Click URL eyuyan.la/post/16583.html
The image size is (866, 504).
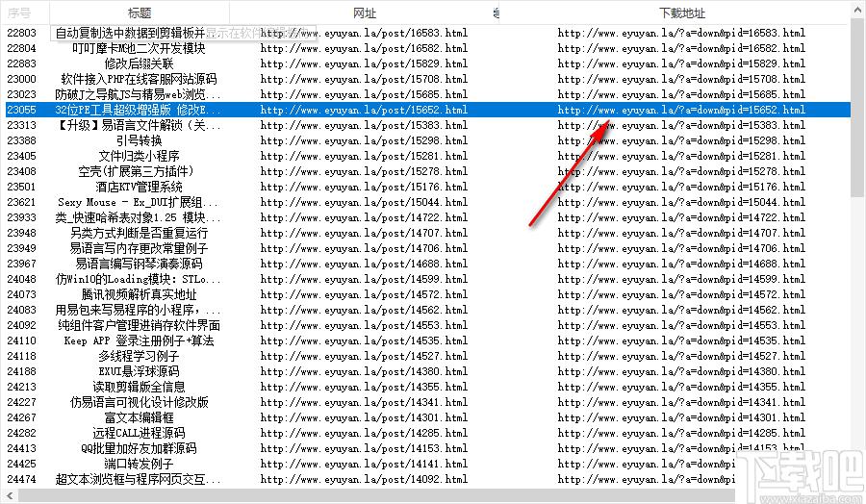coord(364,33)
